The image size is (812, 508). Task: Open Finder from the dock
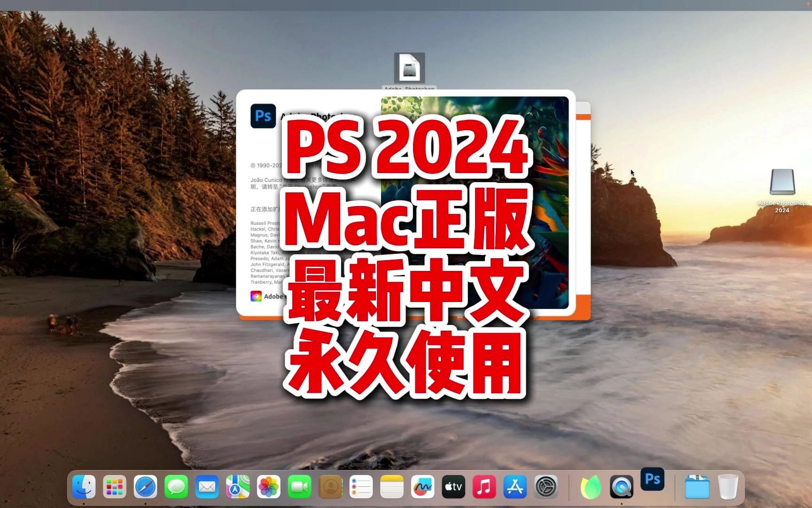click(84, 487)
